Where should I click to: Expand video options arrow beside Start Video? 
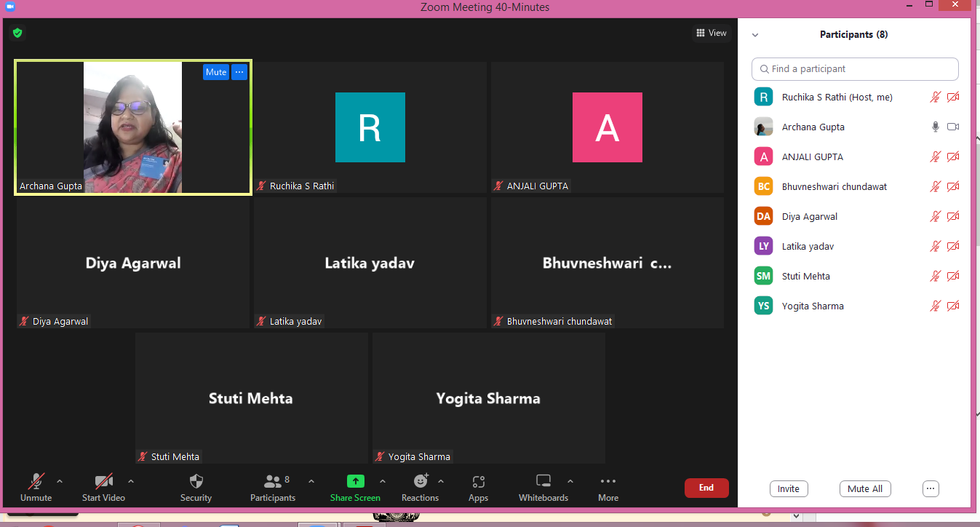click(131, 481)
